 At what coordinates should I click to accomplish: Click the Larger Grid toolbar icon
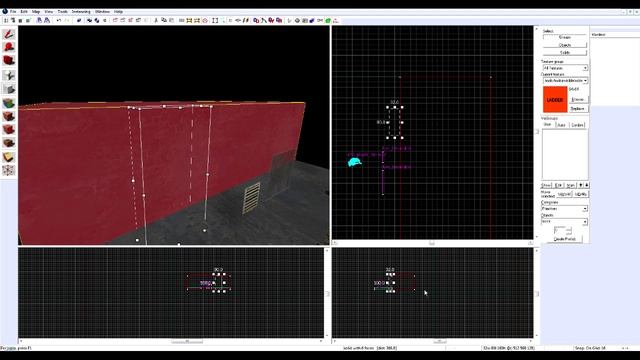point(29,20)
